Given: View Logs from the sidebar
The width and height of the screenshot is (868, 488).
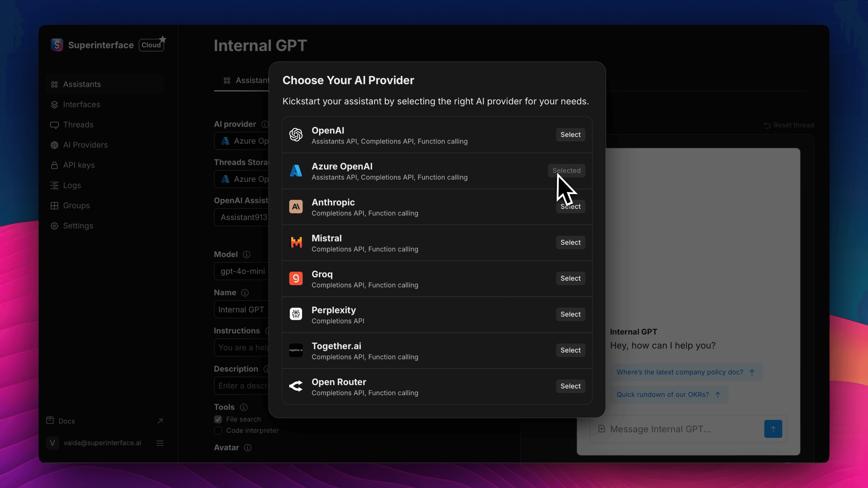Looking at the screenshot, I should 71,185.
